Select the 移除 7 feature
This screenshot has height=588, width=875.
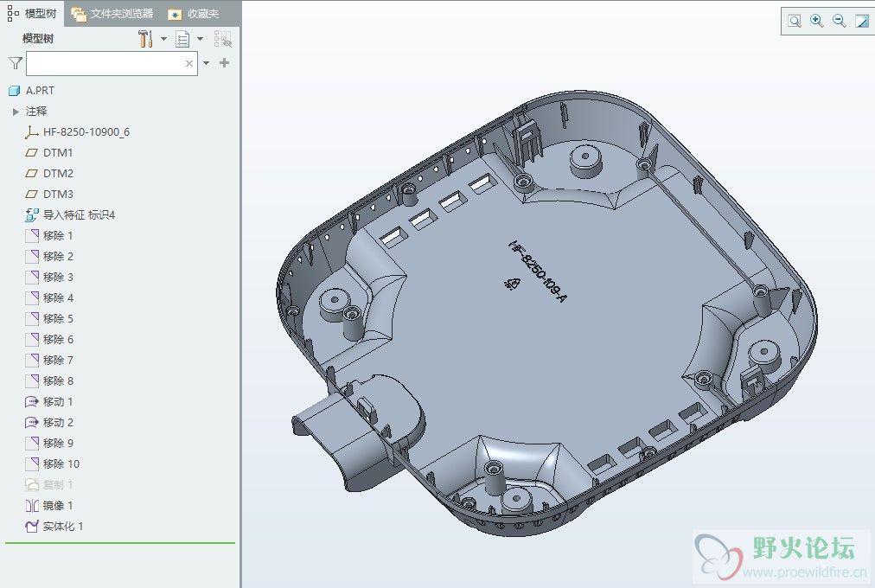coord(49,360)
